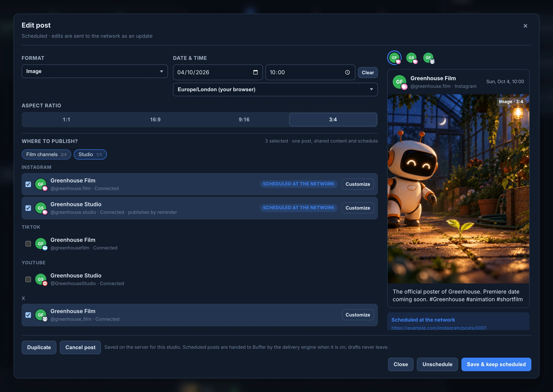Select the 3:4 aspect ratio
This screenshot has height=392, width=553.
pos(333,119)
